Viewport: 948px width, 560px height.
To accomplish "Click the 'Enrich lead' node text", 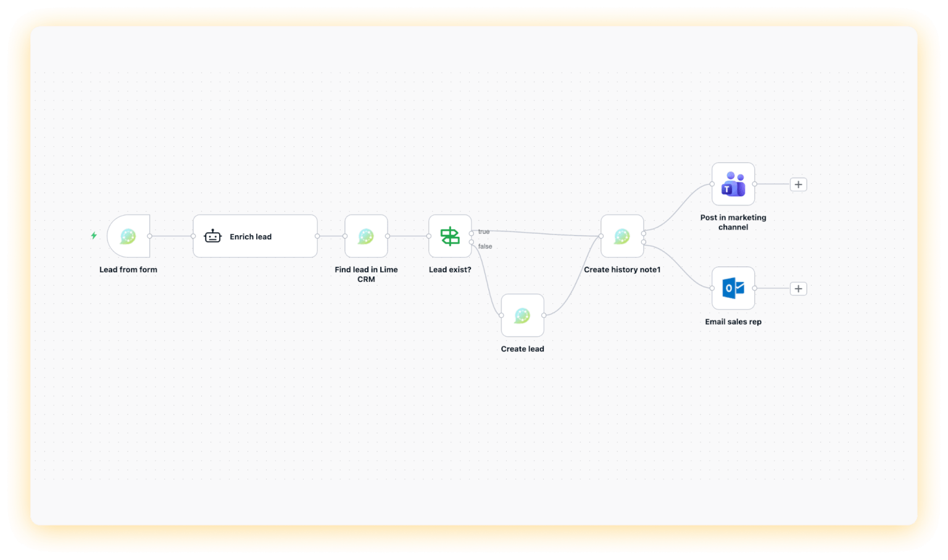I will pyautogui.click(x=251, y=237).
